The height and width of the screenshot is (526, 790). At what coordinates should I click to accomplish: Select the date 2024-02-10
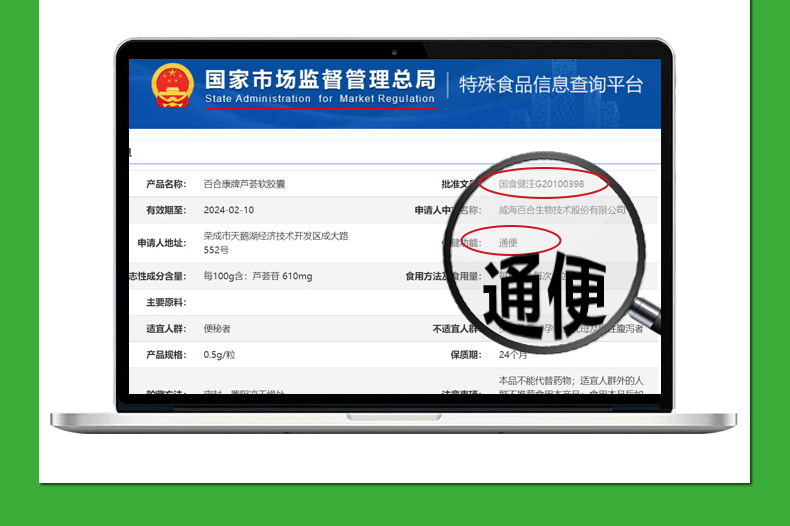229,210
